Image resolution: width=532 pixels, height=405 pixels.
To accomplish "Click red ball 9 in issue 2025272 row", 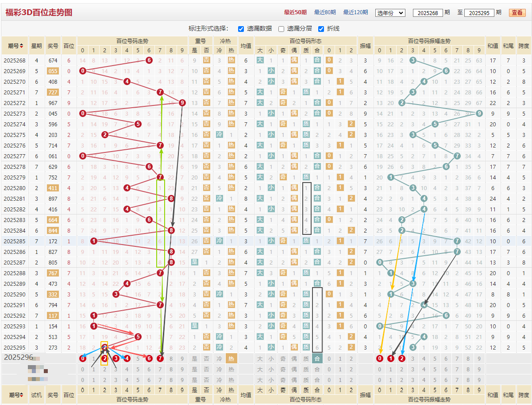I will [x=182, y=103].
